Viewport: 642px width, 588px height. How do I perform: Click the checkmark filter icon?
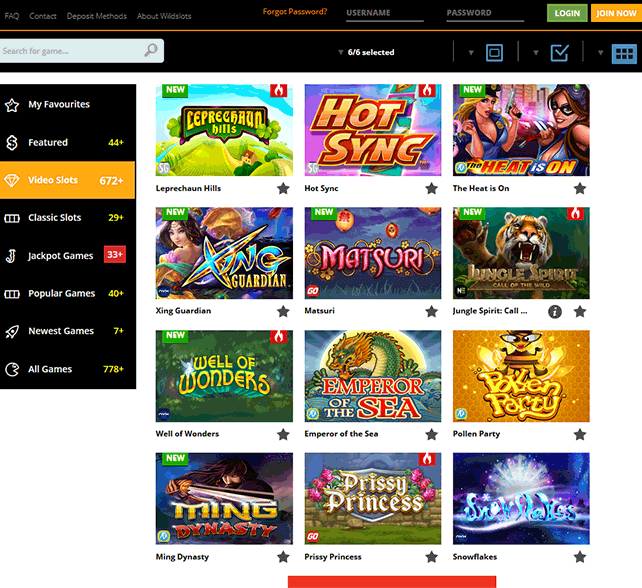click(x=559, y=53)
